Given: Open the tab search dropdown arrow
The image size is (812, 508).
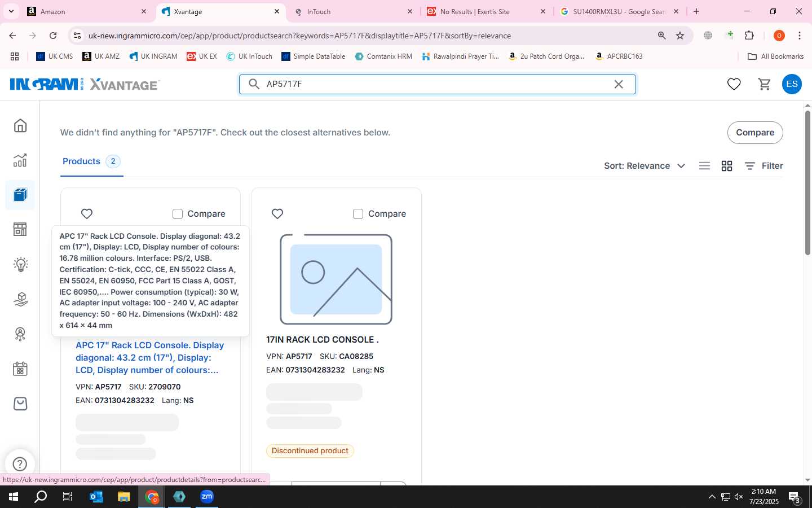Looking at the screenshot, I should coord(11,11).
